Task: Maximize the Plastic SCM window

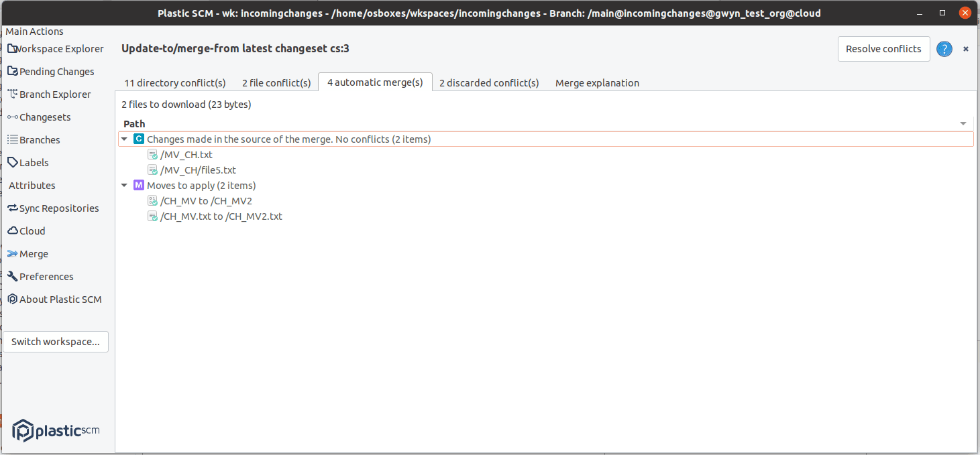Action: tap(942, 13)
